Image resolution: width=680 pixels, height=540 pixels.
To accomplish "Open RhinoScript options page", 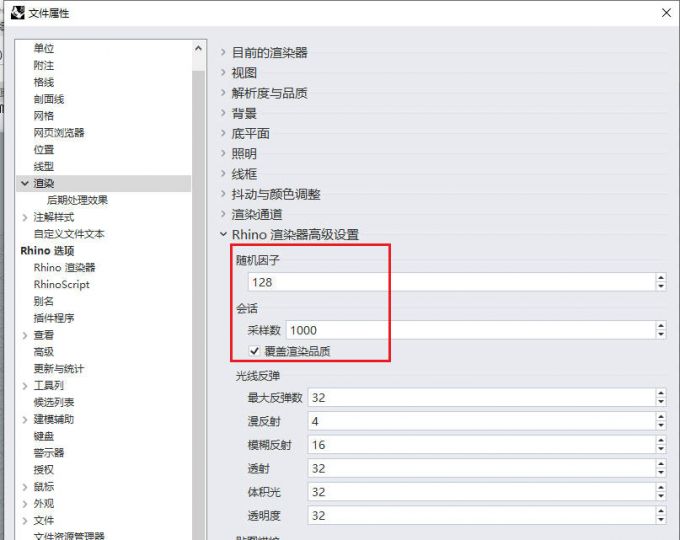I will click(62, 285).
